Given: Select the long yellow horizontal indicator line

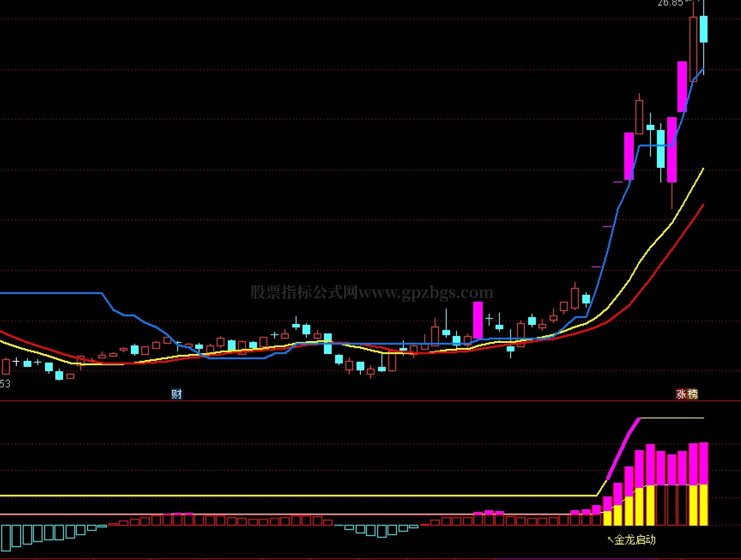Looking at the screenshot, I should 298,496.
